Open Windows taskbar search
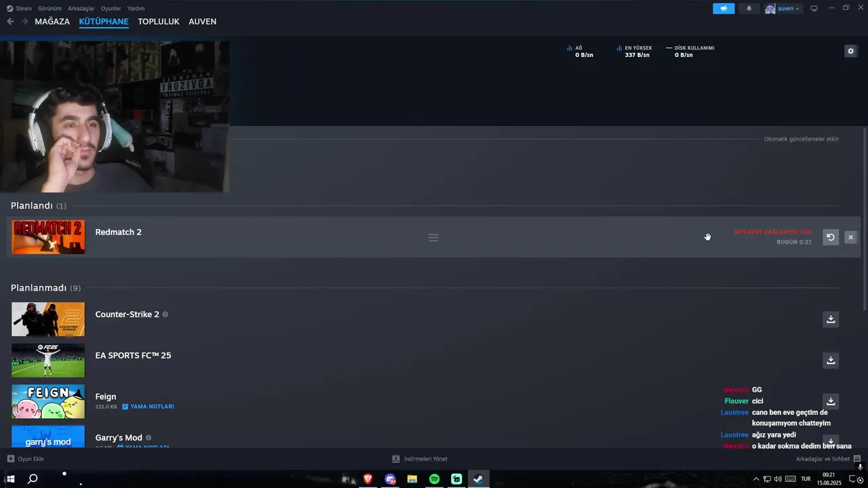The height and width of the screenshot is (488, 868). pyautogui.click(x=33, y=479)
